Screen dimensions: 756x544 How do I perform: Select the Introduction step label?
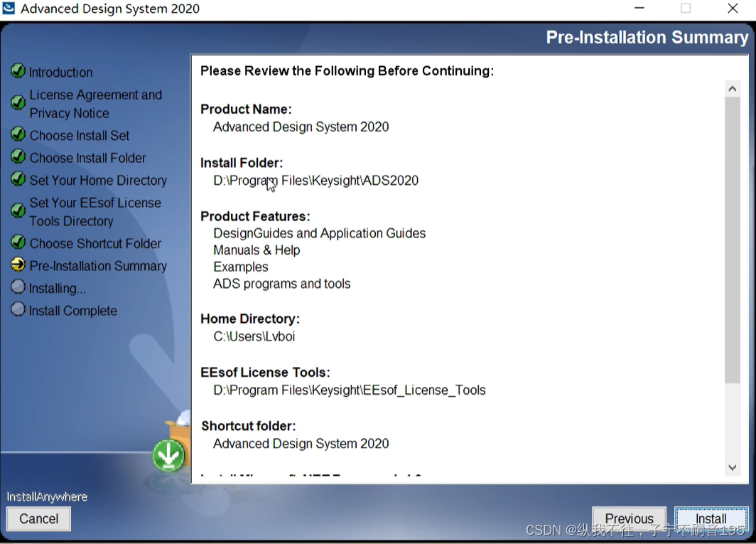[x=61, y=73]
